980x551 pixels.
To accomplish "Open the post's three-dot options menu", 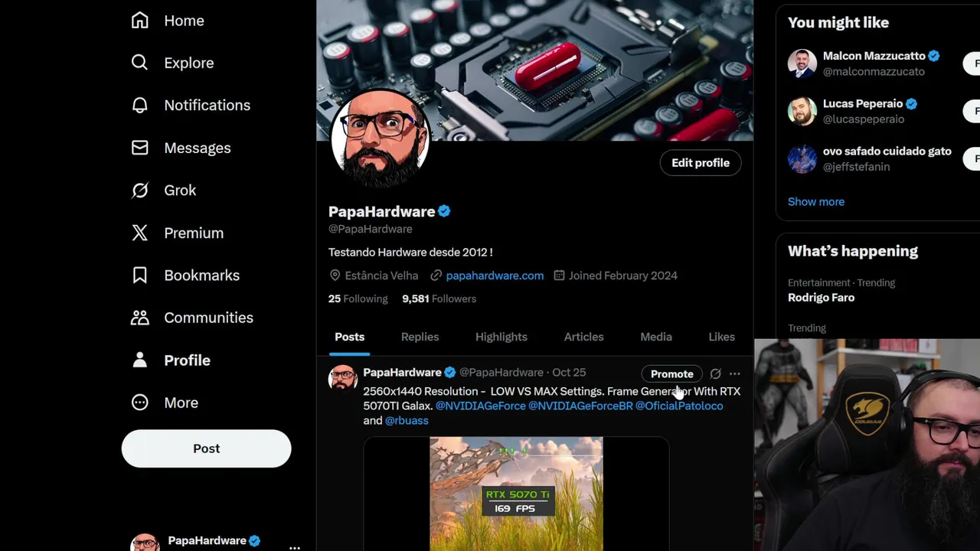I will click(x=735, y=374).
